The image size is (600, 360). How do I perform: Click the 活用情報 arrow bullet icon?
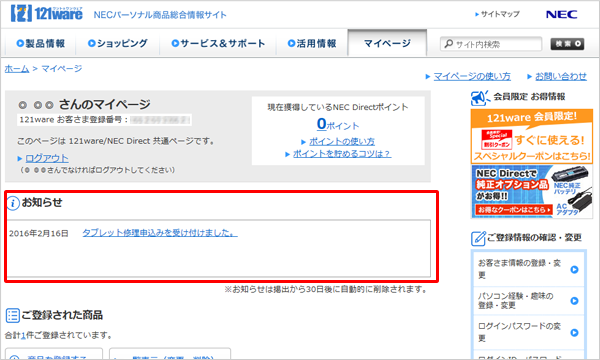pos(291,43)
